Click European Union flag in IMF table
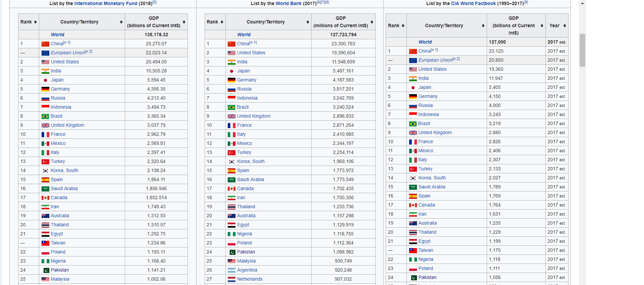The width and height of the screenshot is (644, 285). click(x=45, y=53)
